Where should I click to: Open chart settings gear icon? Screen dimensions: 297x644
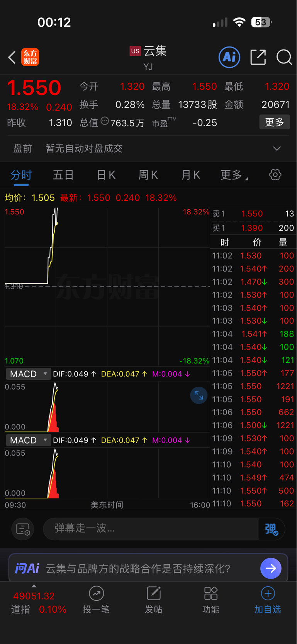tap(275, 175)
